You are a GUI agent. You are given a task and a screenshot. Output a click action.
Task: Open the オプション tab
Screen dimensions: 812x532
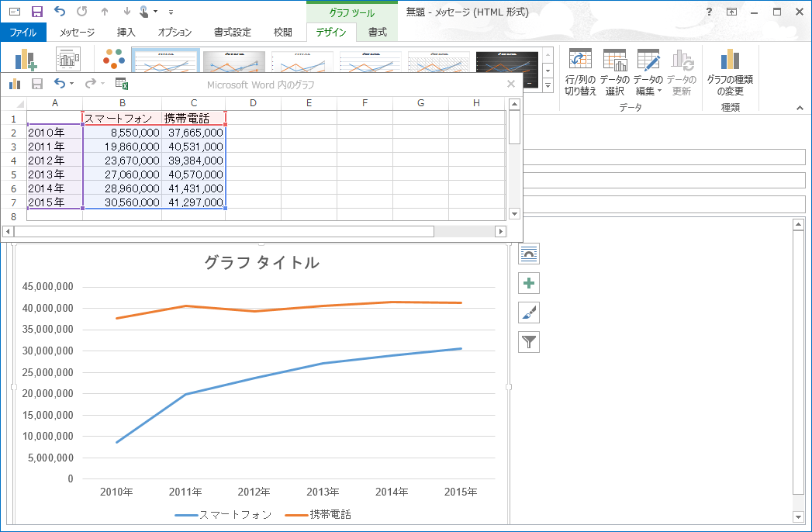pos(174,32)
